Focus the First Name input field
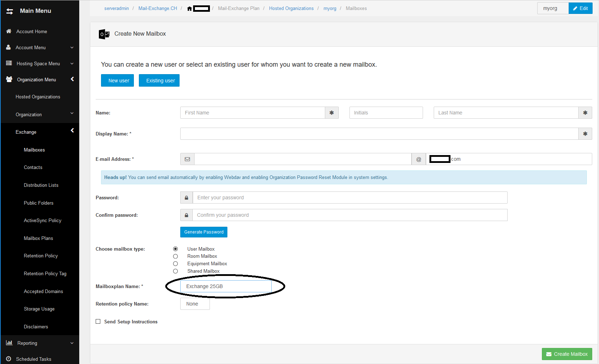This screenshot has height=364, width=599. point(253,113)
